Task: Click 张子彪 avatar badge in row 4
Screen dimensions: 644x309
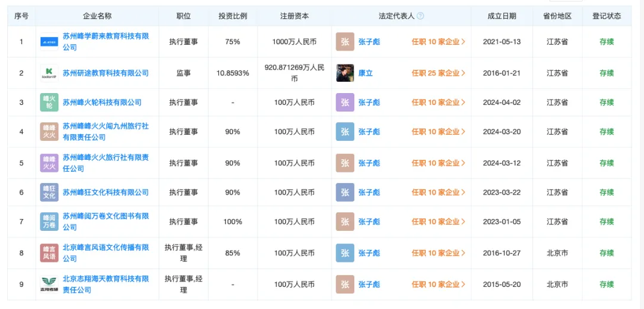Action: pyautogui.click(x=345, y=132)
